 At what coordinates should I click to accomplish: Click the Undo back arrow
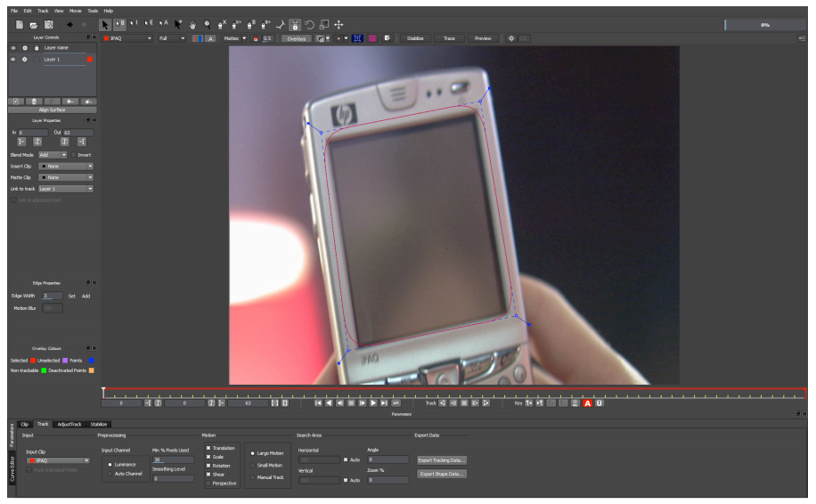69,24
